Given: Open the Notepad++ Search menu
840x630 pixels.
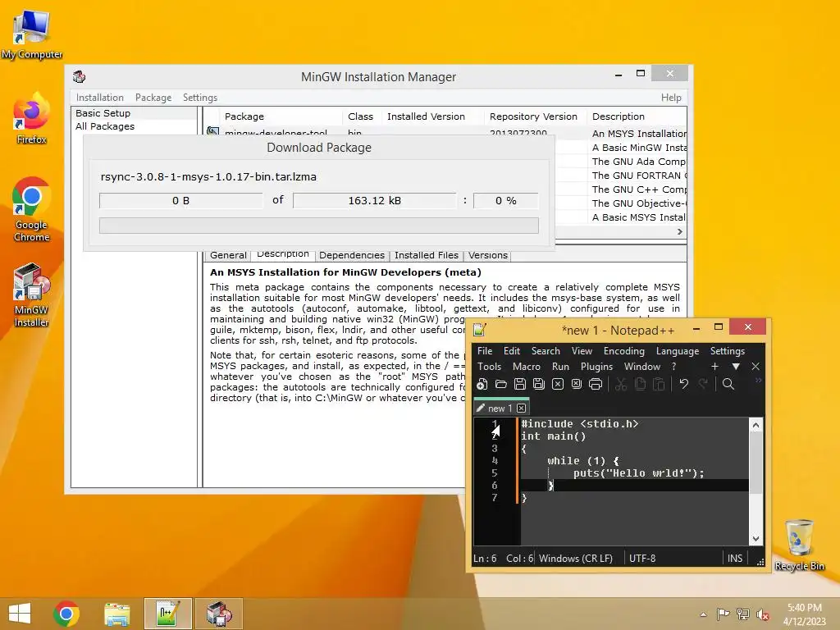Looking at the screenshot, I should [x=546, y=351].
